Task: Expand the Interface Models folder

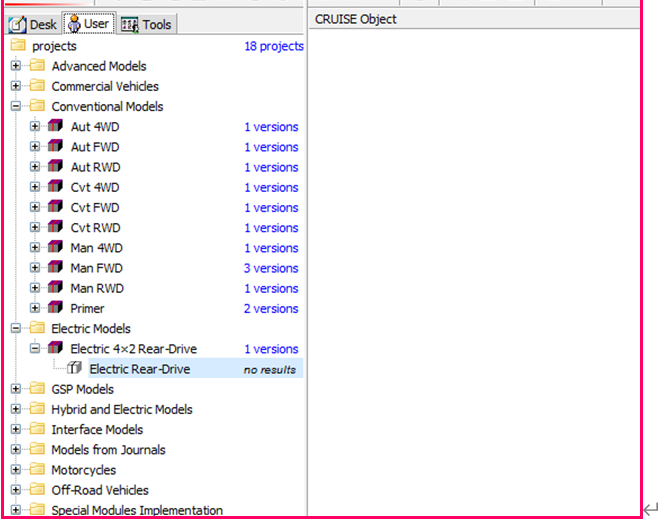Action: coord(16,429)
